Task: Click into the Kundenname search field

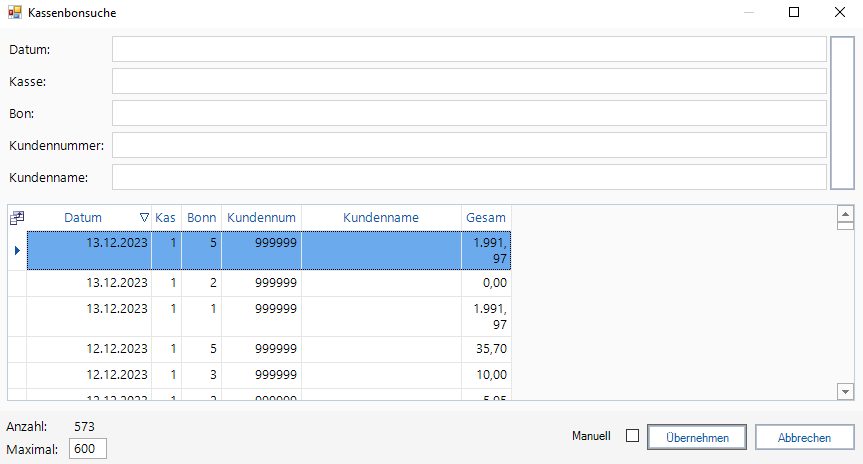Action: [x=468, y=177]
